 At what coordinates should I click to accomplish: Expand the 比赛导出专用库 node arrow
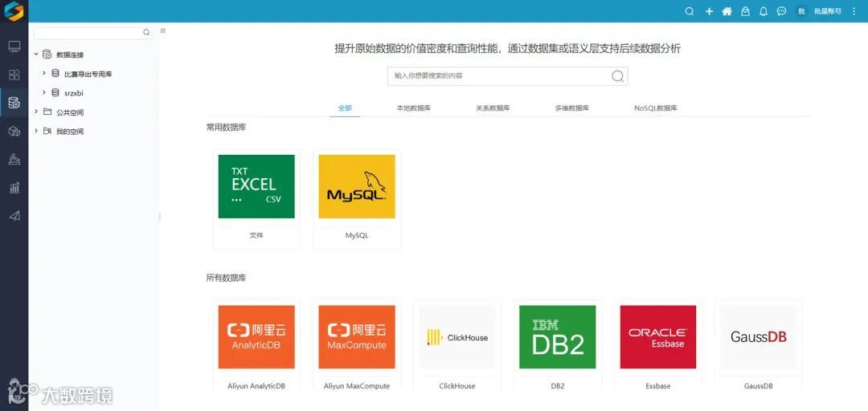[x=44, y=74]
